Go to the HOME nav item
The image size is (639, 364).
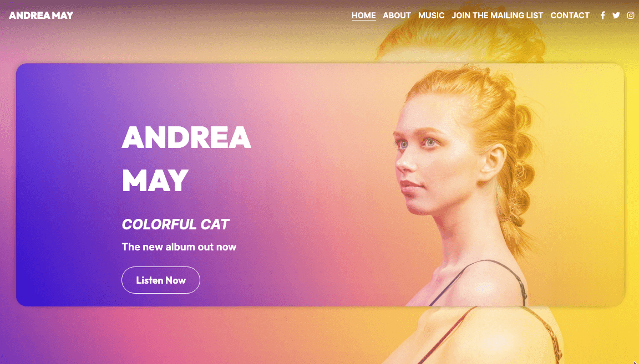click(x=363, y=16)
